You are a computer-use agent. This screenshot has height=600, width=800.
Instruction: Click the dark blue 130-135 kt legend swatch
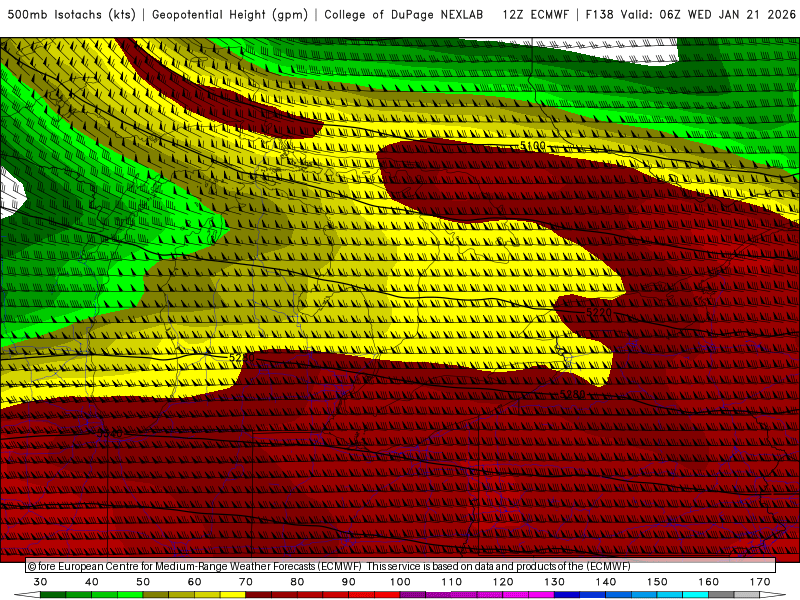(567, 594)
